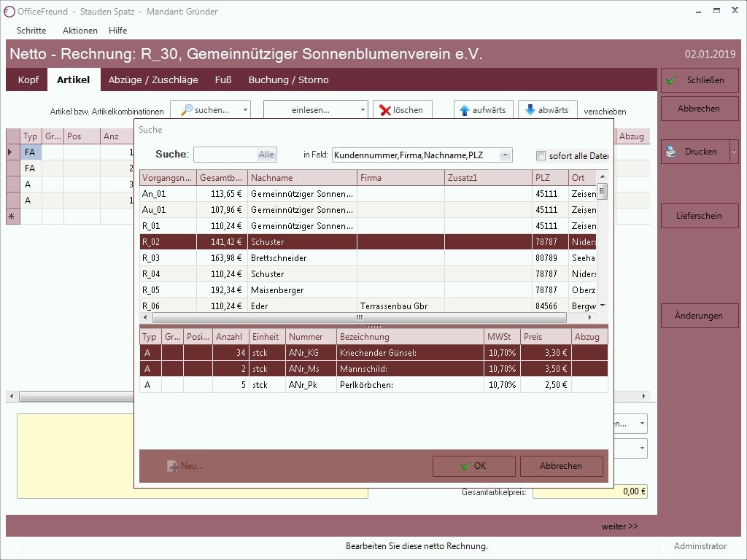The width and height of the screenshot is (747, 560).
Task: Click the new-row asterisk marker in main grid
Action: [12, 216]
